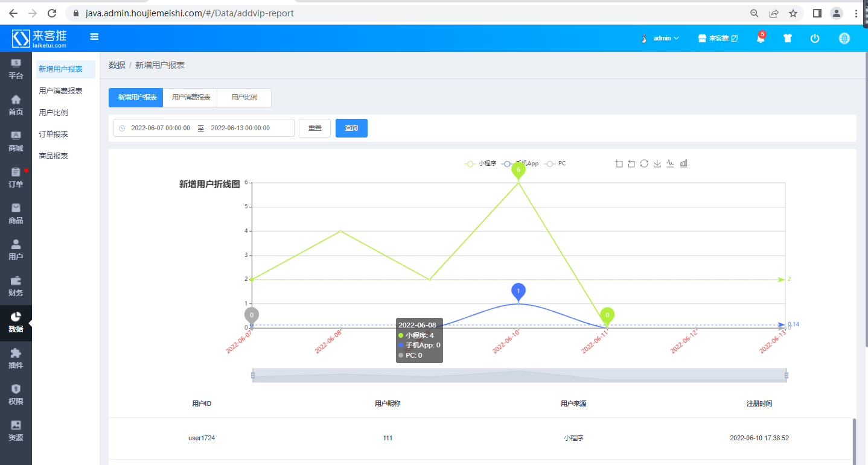Click the 注册时间 column header

(x=759, y=403)
